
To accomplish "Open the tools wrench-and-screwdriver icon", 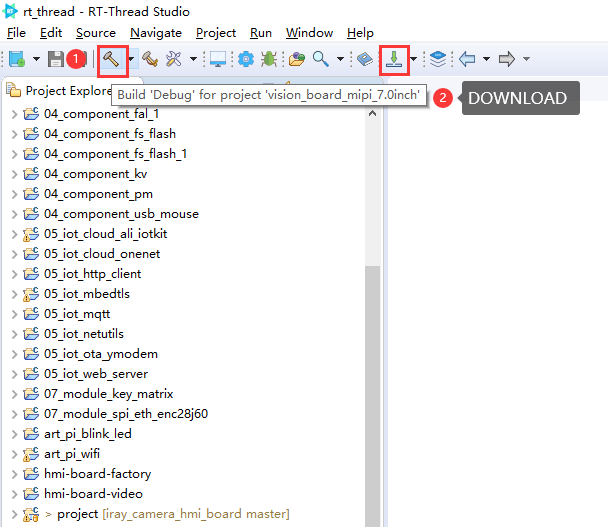I will tap(174, 59).
